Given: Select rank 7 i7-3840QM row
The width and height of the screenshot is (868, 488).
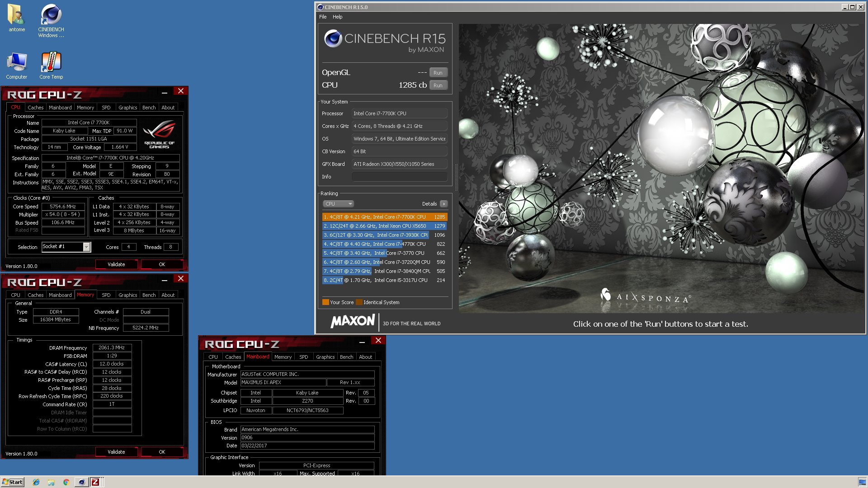Looking at the screenshot, I should tap(385, 271).
